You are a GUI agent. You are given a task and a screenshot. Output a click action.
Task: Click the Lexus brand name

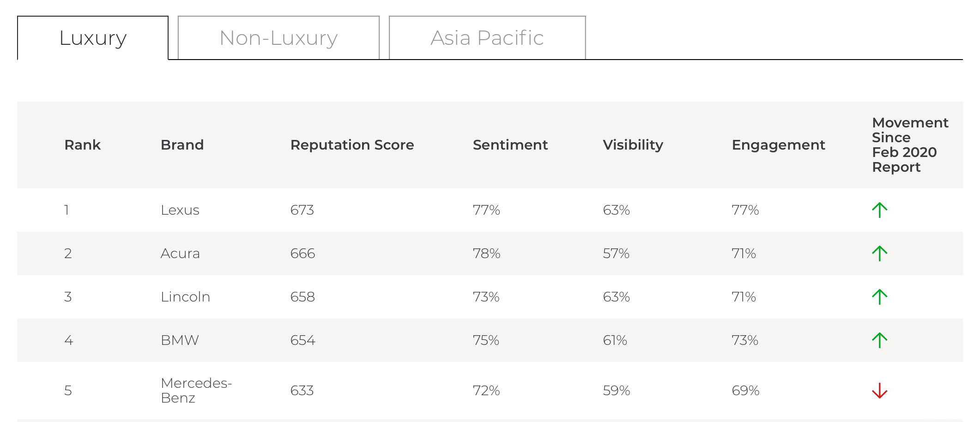pos(180,210)
